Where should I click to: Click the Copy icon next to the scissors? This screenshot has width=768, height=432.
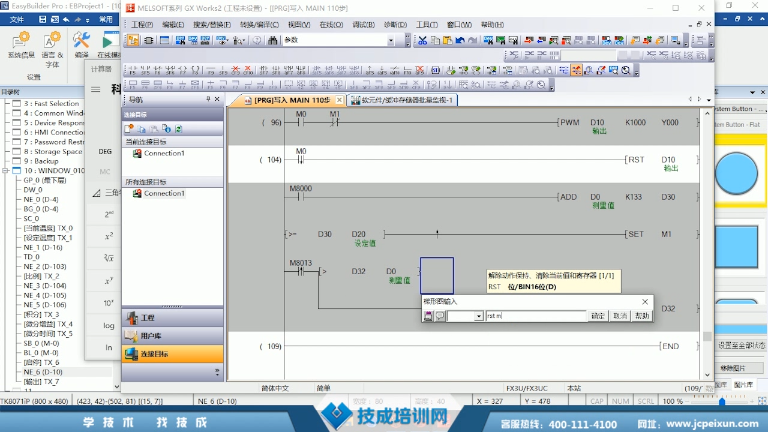tap(435, 41)
